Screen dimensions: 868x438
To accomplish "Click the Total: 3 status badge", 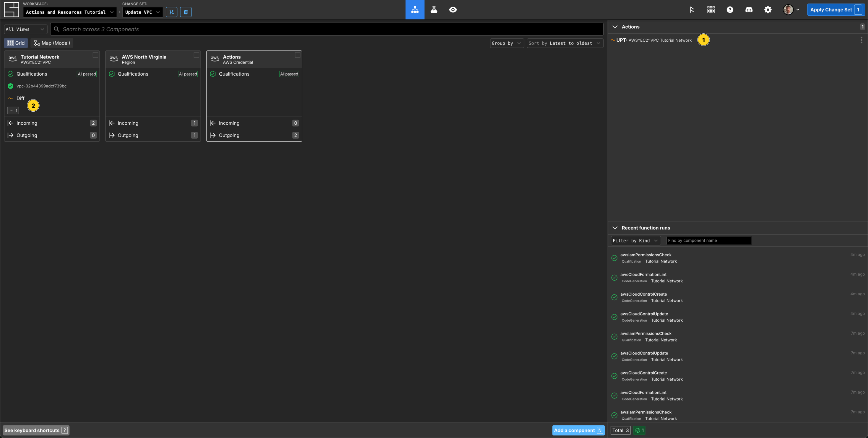I will click(x=620, y=430).
